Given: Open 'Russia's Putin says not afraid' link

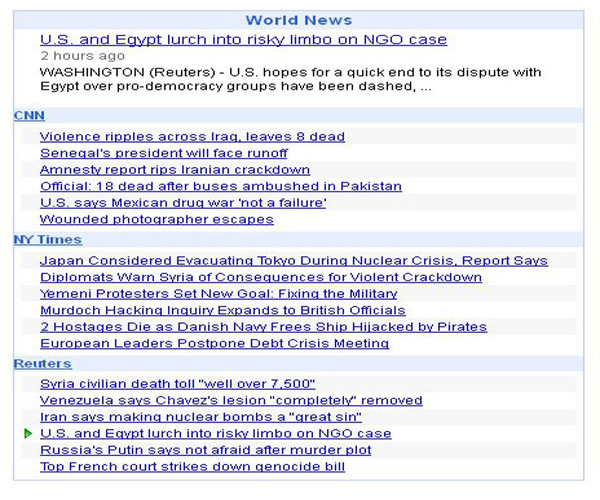Looking at the screenshot, I should 206,450.
